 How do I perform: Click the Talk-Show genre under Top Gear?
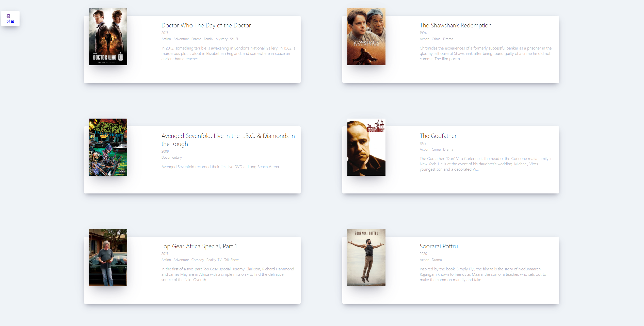tap(231, 260)
